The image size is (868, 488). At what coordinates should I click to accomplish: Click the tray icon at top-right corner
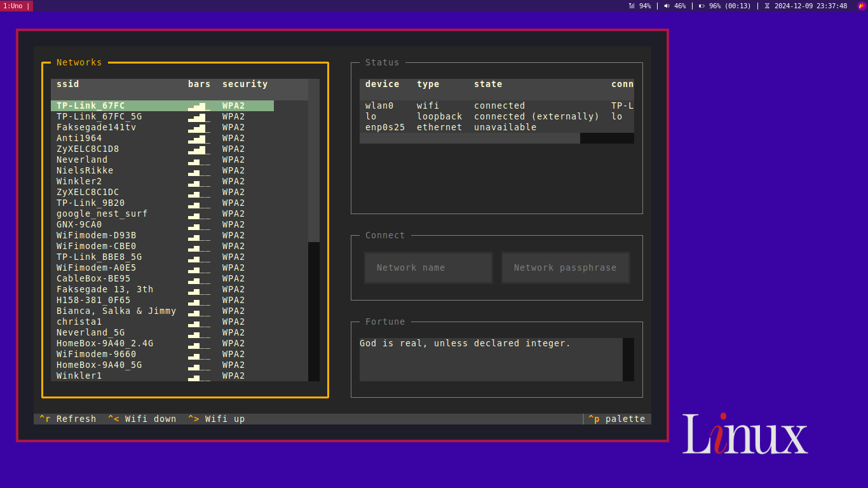(862, 6)
